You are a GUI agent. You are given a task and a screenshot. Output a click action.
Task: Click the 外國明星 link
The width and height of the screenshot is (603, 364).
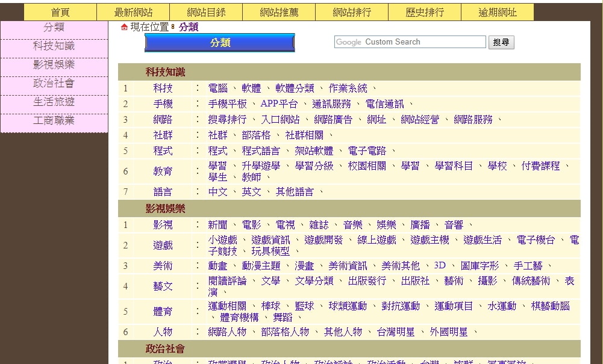point(448,332)
